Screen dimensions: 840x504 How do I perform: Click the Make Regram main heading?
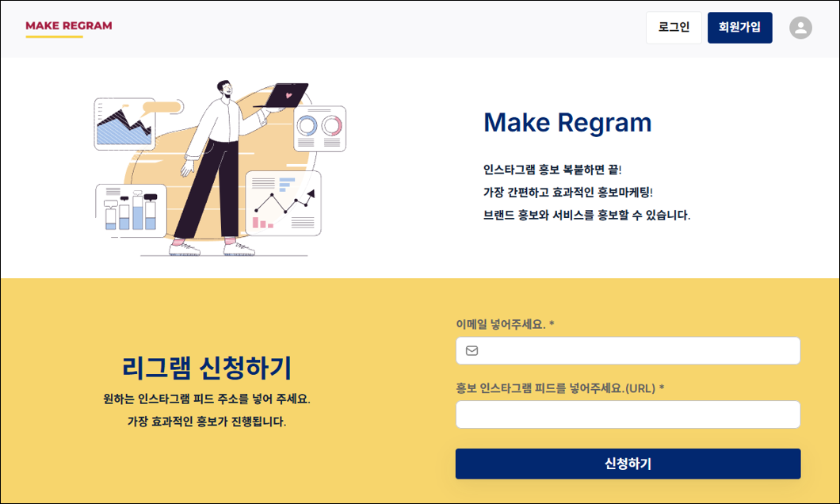click(567, 123)
